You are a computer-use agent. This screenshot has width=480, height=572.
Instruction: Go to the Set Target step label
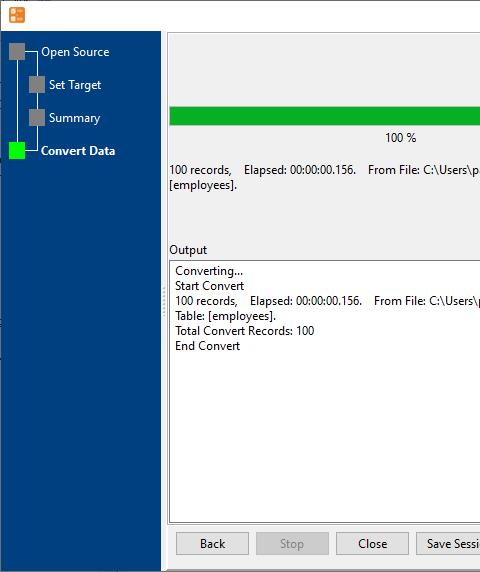[x=75, y=85]
